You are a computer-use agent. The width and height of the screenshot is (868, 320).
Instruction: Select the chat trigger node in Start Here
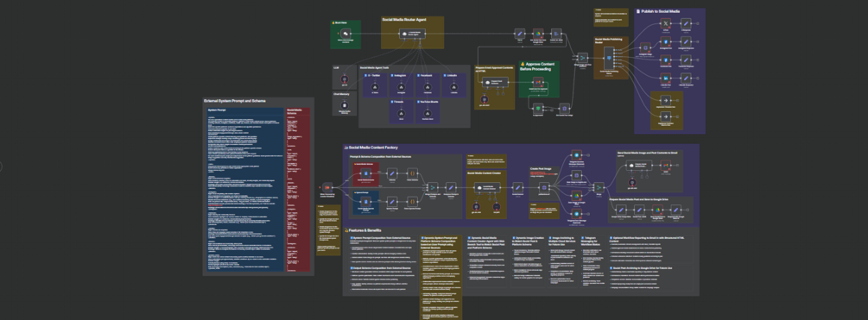coord(345,35)
